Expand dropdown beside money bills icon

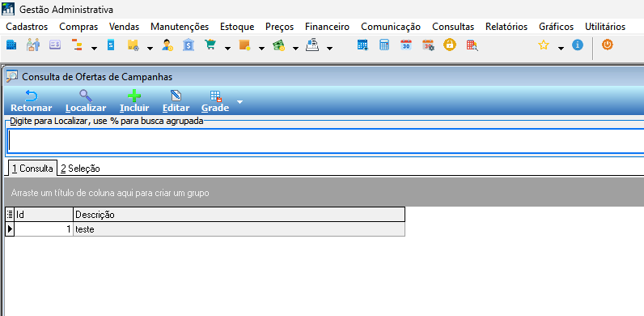pyautogui.click(x=295, y=49)
